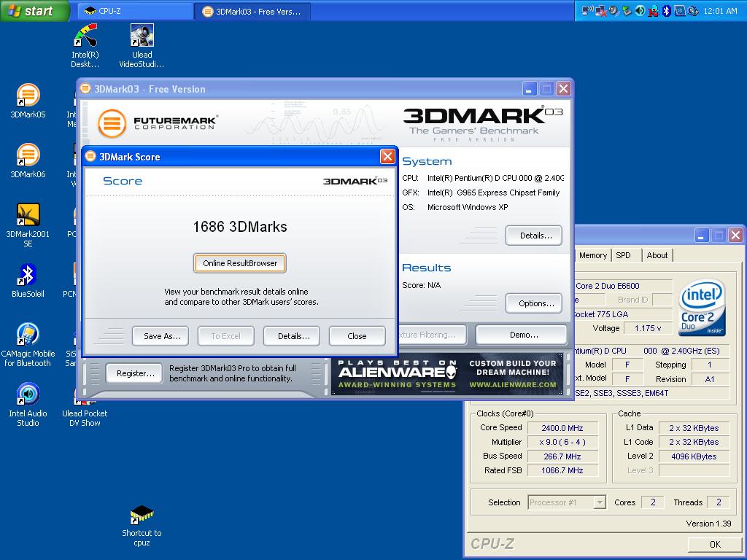Click the Core 2 Duo E6600 name field
The image size is (747, 560).
pyautogui.click(x=624, y=286)
